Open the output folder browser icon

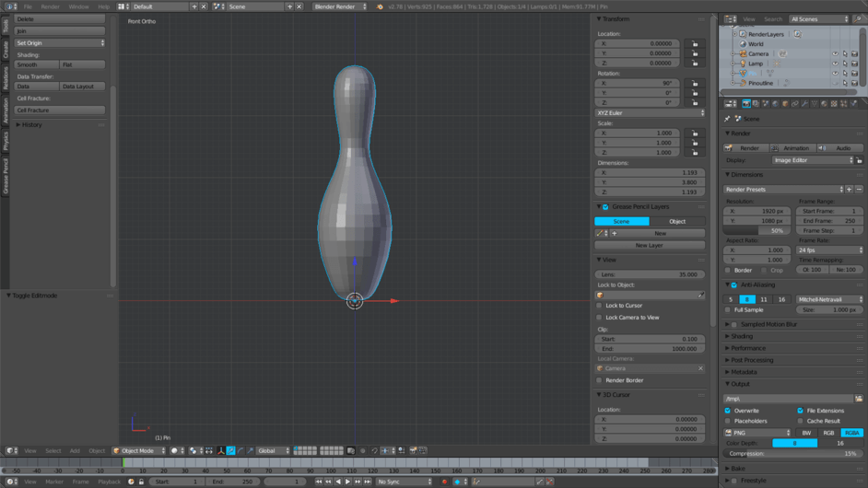(x=859, y=399)
